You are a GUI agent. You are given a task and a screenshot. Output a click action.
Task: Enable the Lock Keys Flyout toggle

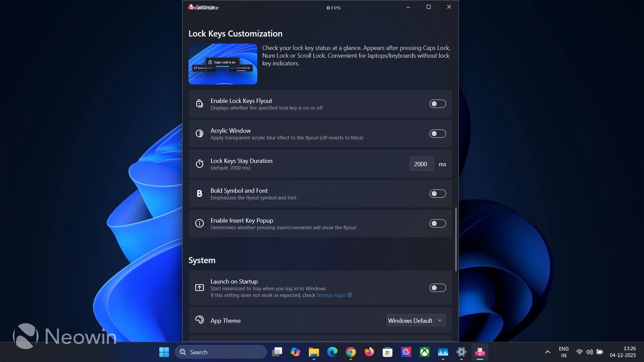click(x=437, y=104)
